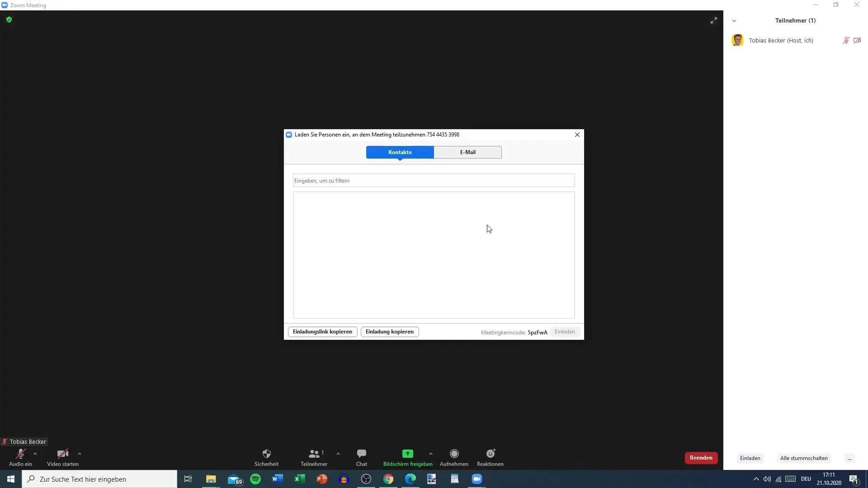The height and width of the screenshot is (488, 868).
Task: Click Bildschirm freigeben share screen icon
Action: 408,454
